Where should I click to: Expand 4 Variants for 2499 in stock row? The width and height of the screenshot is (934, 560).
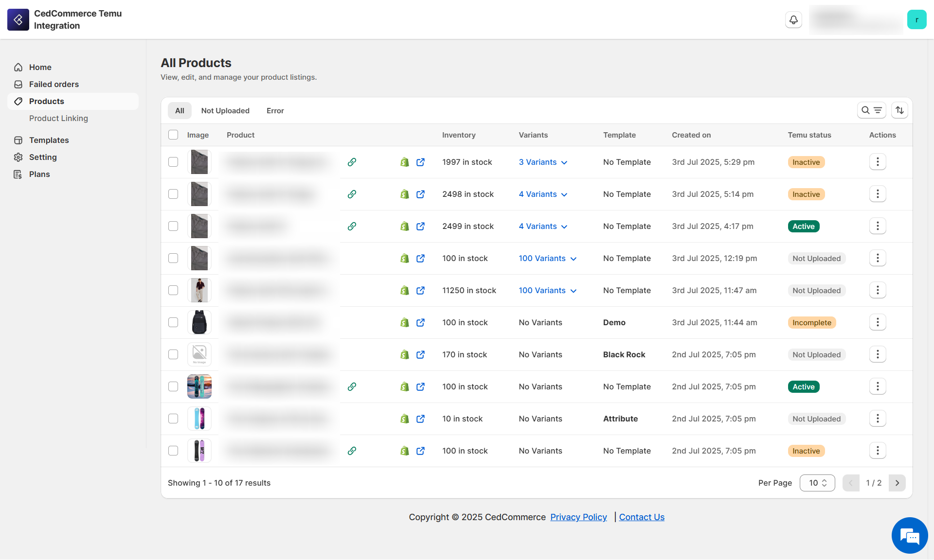[x=543, y=226]
